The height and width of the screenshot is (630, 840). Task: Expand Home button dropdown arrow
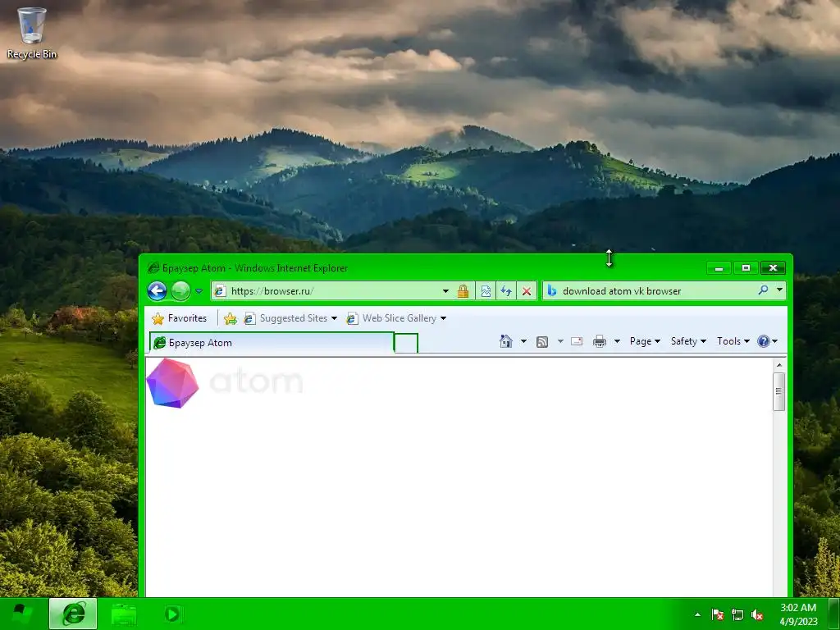(523, 341)
